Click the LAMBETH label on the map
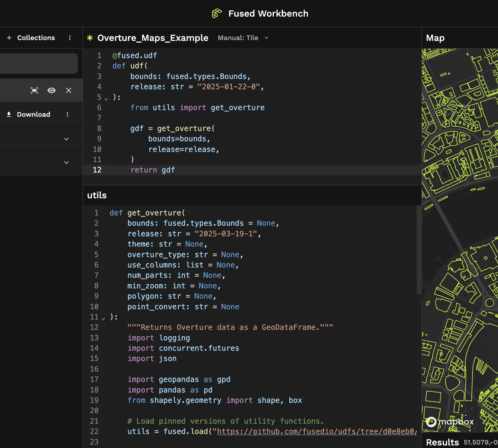 click(443, 374)
